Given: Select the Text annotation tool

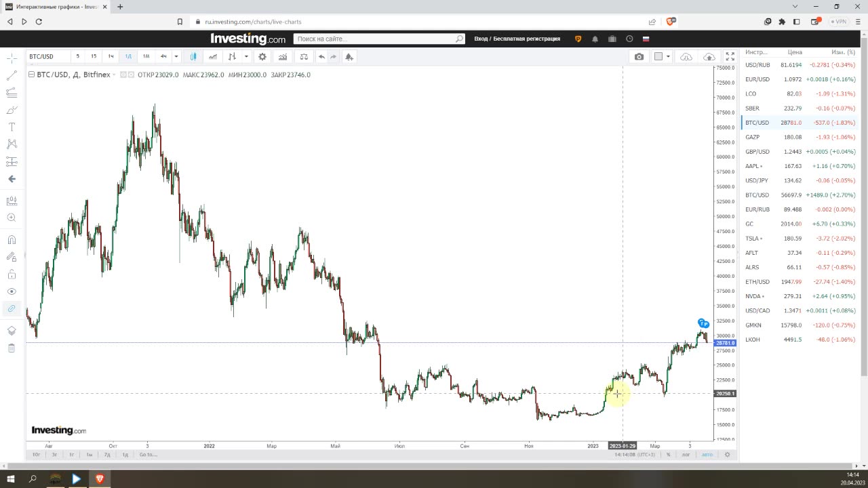Looking at the screenshot, I should [x=12, y=127].
